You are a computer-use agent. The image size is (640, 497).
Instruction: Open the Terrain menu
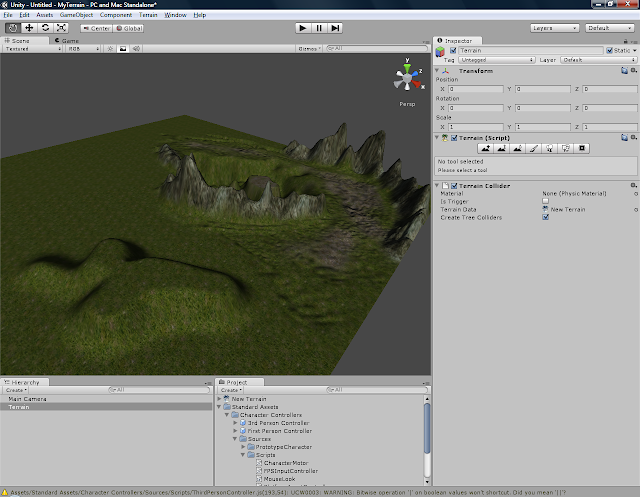click(148, 15)
